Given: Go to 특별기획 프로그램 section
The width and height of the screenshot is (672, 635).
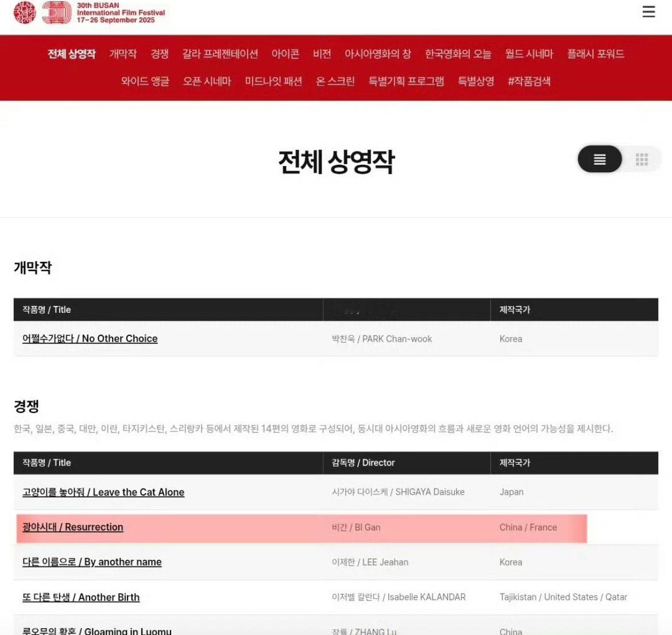Looking at the screenshot, I should (406, 81).
